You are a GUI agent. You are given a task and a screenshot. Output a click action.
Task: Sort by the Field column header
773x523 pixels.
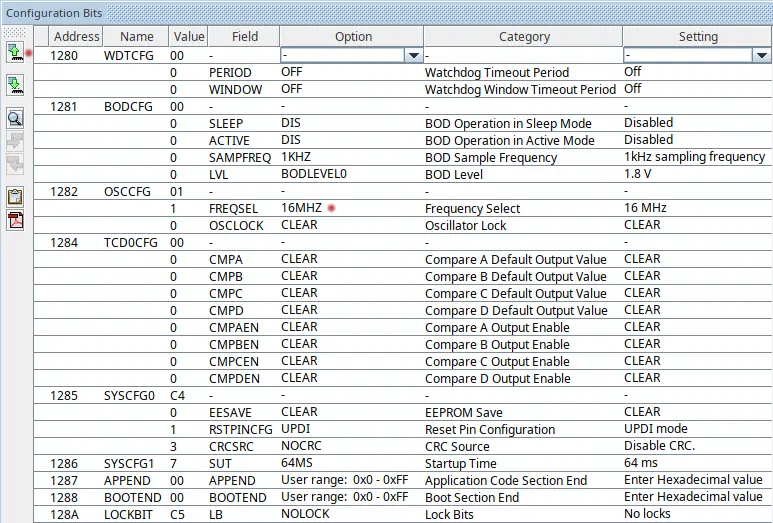point(244,37)
